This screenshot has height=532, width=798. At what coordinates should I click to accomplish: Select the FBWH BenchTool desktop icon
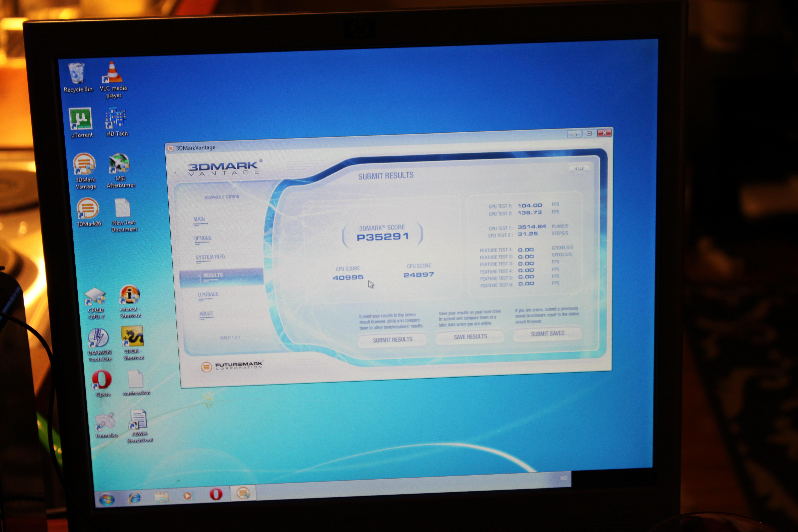tap(139, 426)
